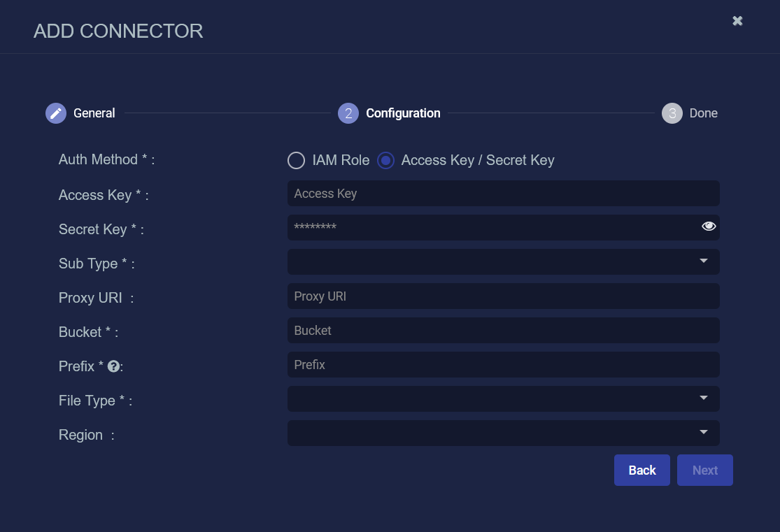Click the Configuration step label
Screen dimensions: 780x532
[403, 113]
